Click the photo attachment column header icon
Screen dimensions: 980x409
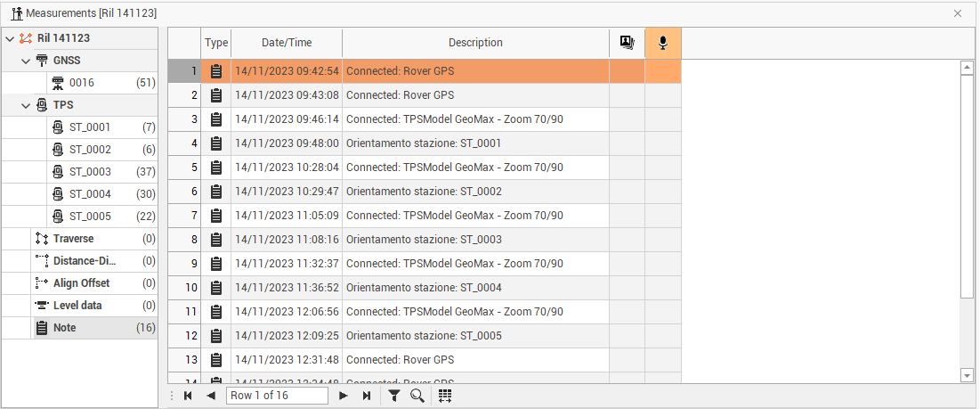tap(627, 43)
